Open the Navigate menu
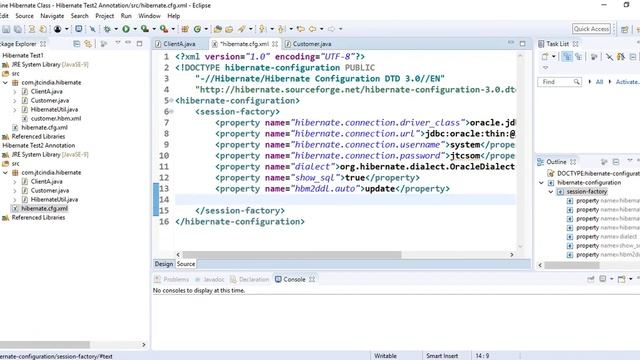The image size is (640, 360). point(52,16)
